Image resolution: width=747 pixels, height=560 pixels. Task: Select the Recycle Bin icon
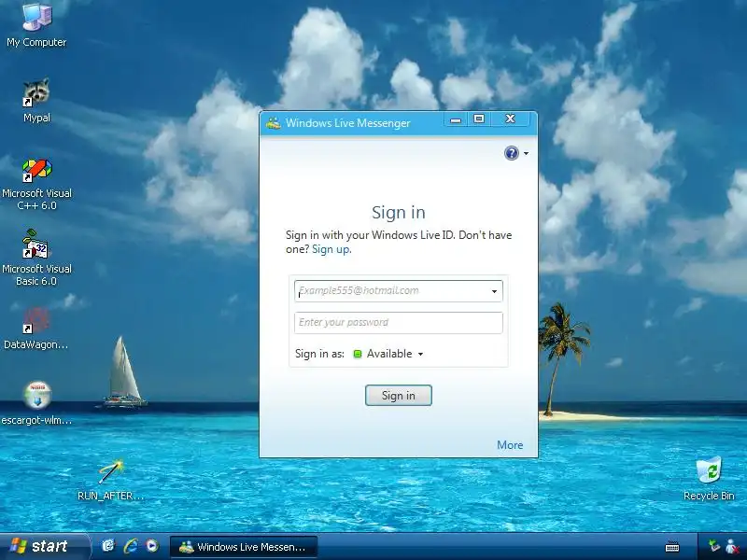click(709, 479)
